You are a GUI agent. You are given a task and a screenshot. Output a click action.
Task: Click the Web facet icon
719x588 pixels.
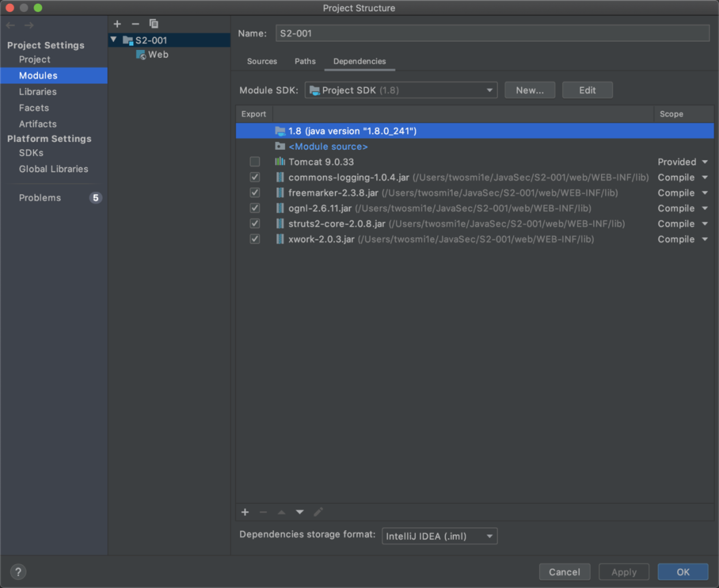141,55
